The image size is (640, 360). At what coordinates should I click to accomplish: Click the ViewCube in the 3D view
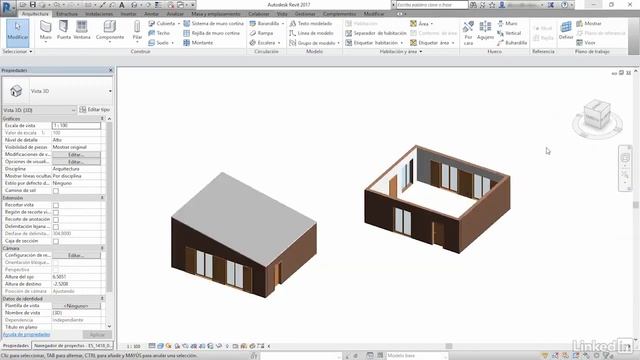coord(597,115)
